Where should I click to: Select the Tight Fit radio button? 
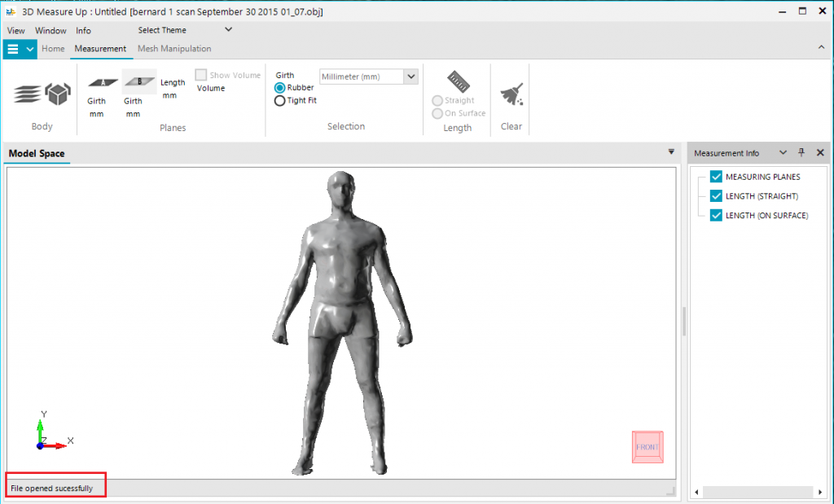click(280, 101)
